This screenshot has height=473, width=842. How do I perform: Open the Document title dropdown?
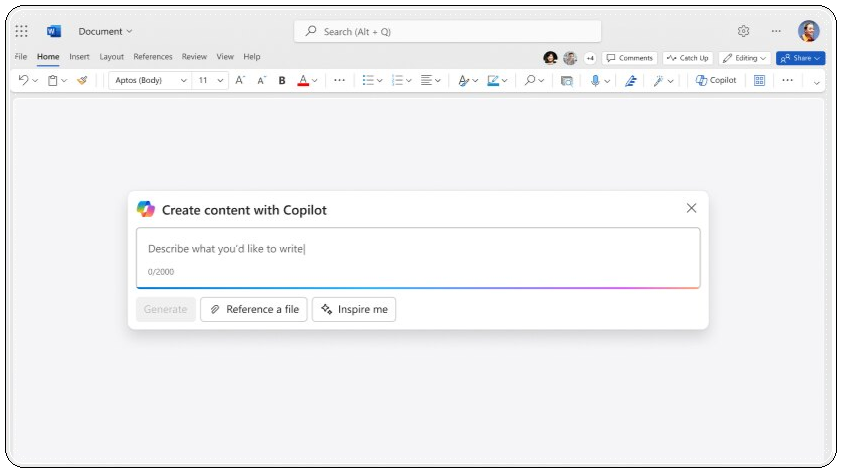point(105,31)
